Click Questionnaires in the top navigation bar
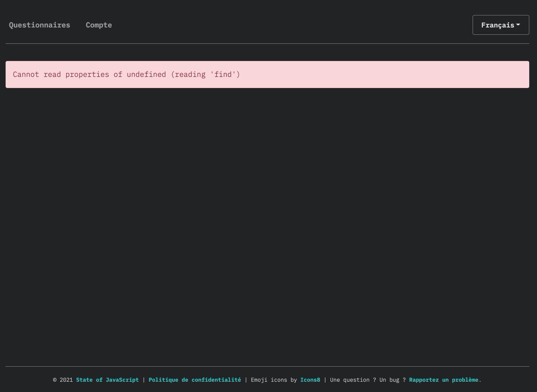The width and height of the screenshot is (537, 392). point(39,25)
